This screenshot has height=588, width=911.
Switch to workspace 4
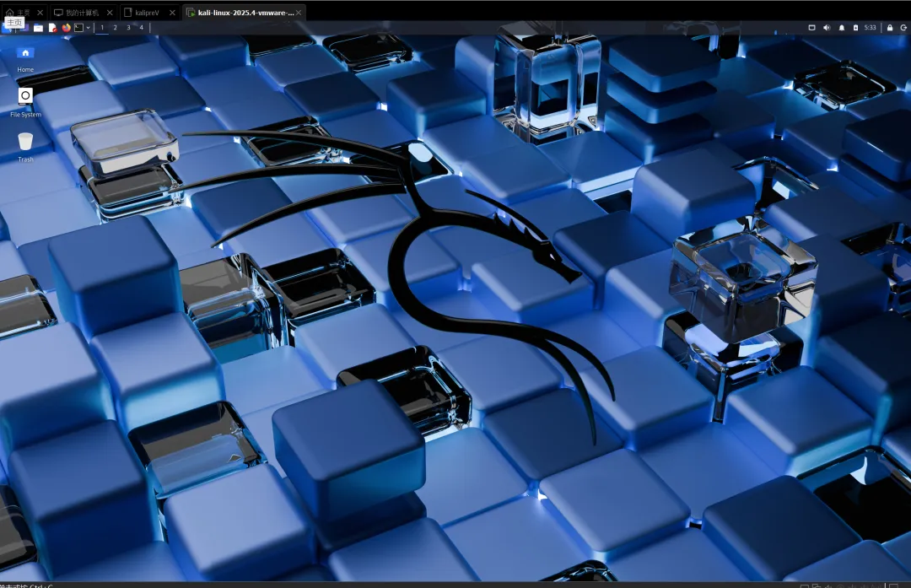(141, 27)
